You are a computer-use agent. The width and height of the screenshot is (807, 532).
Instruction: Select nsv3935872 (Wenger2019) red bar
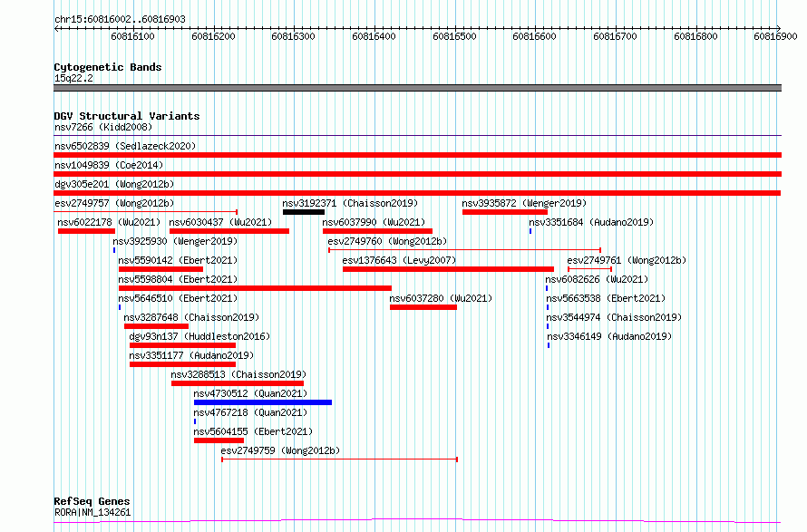point(505,212)
